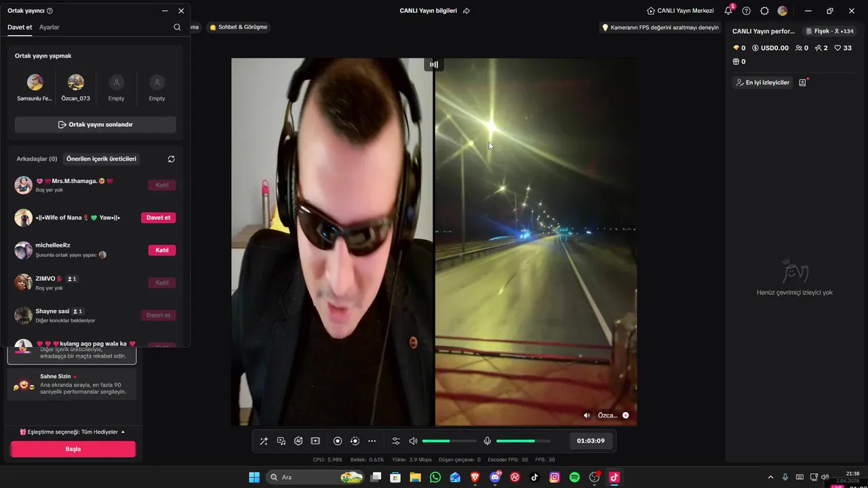Click Davet et for Wife of Nana
Viewport: 868px width, 488px height.
[x=158, y=218]
